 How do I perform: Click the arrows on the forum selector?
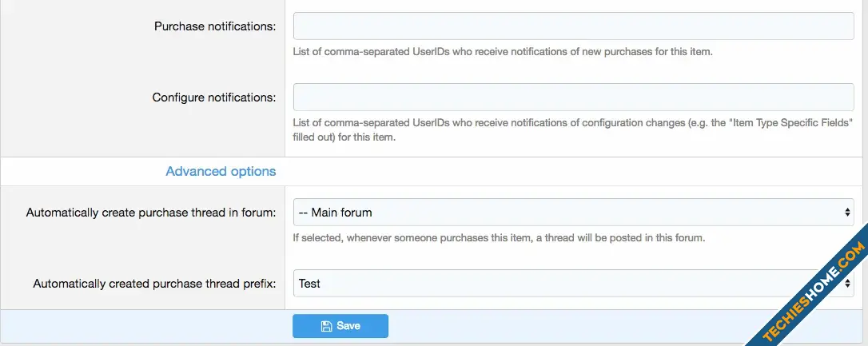(847, 212)
